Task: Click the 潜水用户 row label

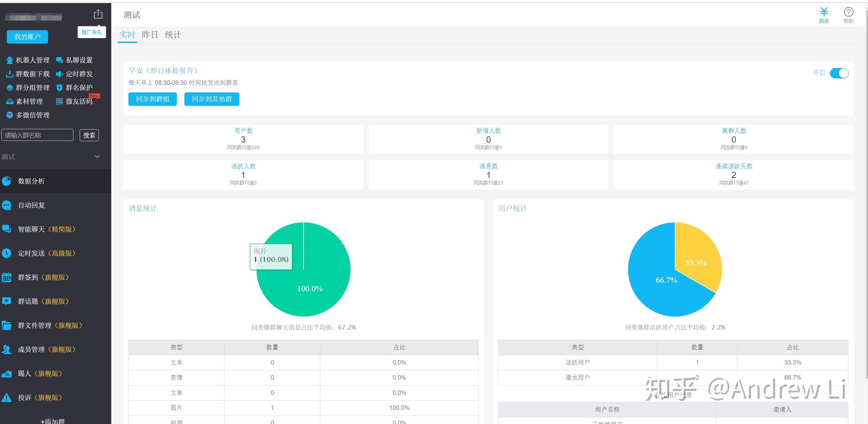Action: pos(578,378)
